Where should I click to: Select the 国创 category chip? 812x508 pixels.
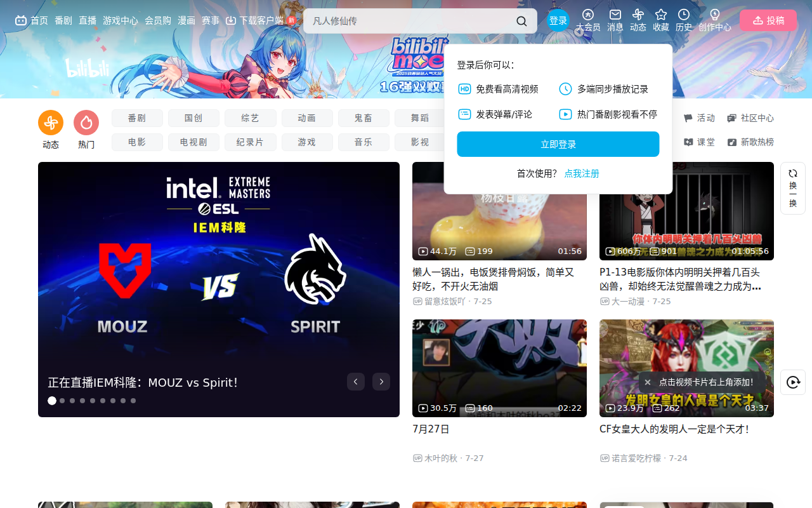pos(193,118)
